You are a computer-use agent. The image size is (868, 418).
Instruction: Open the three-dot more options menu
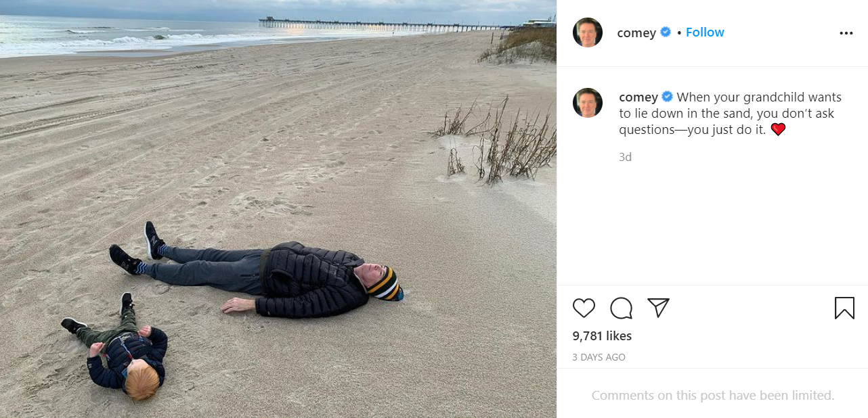tap(846, 33)
